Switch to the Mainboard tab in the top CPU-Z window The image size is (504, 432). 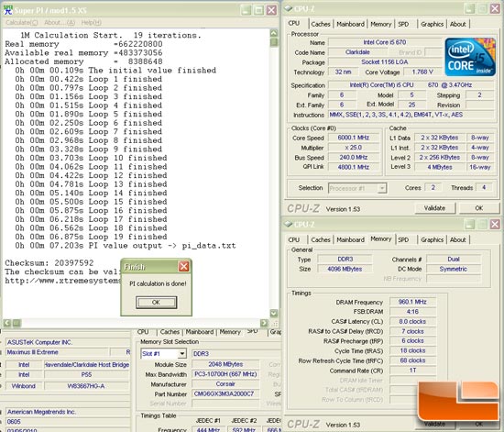pos(350,24)
